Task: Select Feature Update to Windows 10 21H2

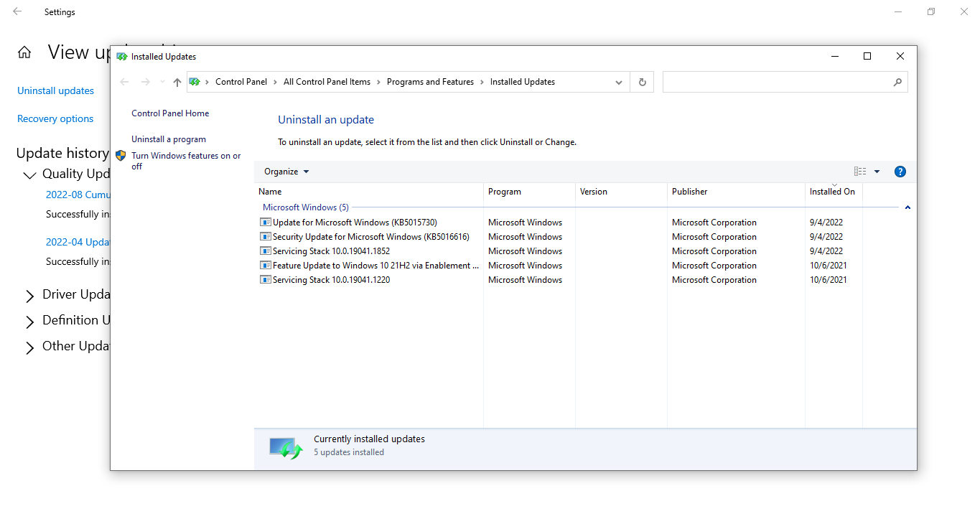Action: [375, 266]
